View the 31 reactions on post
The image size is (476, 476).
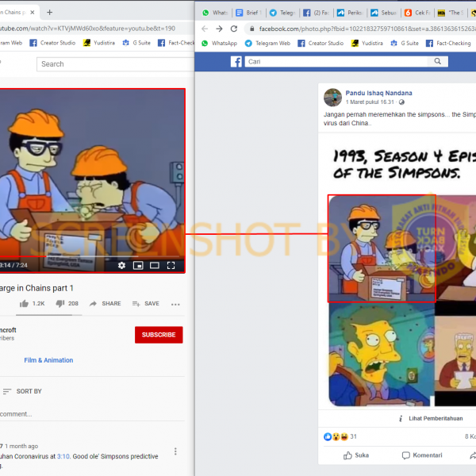click(x=340, y=436)
